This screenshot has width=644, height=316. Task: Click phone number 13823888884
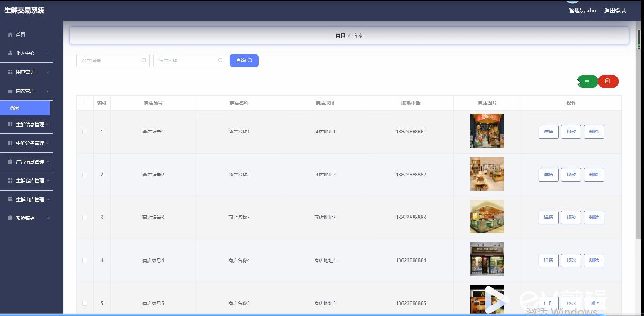point(411,260)
